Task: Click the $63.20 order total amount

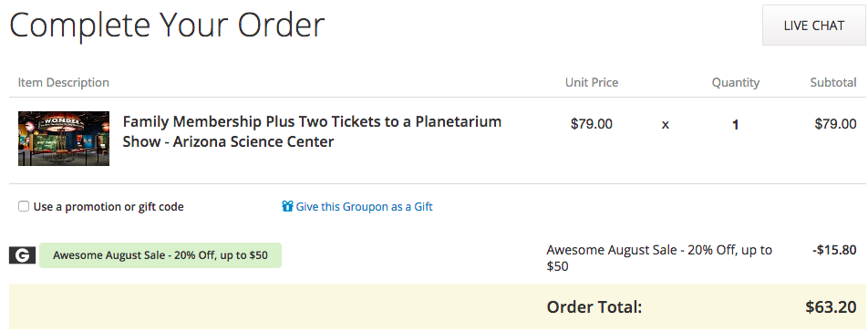Action: click(832, 307)
